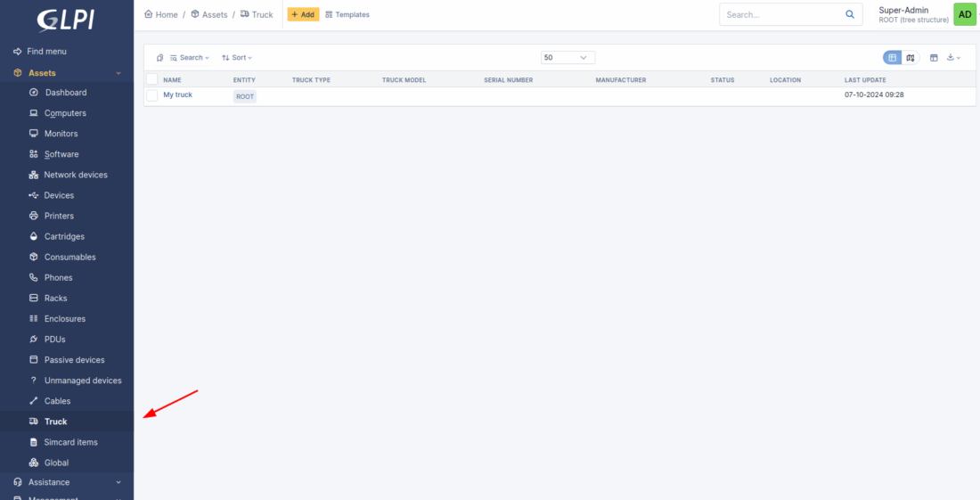Sort by SERIAL NUMBER column header
This screenshot has height=500, width=980.
point(508,80)
